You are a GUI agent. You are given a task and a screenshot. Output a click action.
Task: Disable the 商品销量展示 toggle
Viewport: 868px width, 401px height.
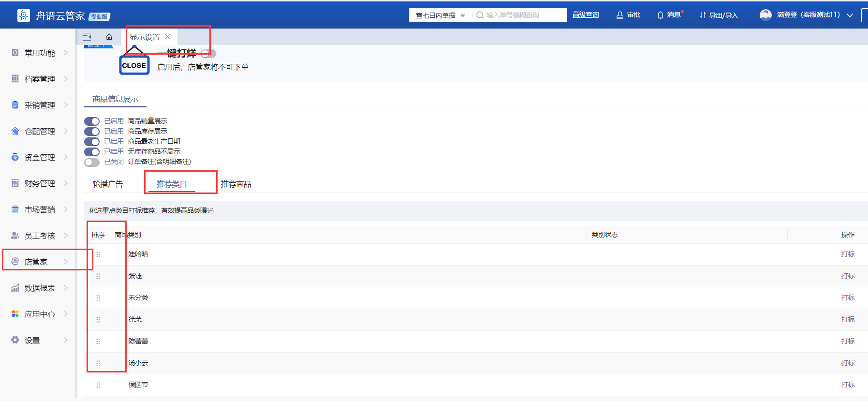[x=92, y=121]
